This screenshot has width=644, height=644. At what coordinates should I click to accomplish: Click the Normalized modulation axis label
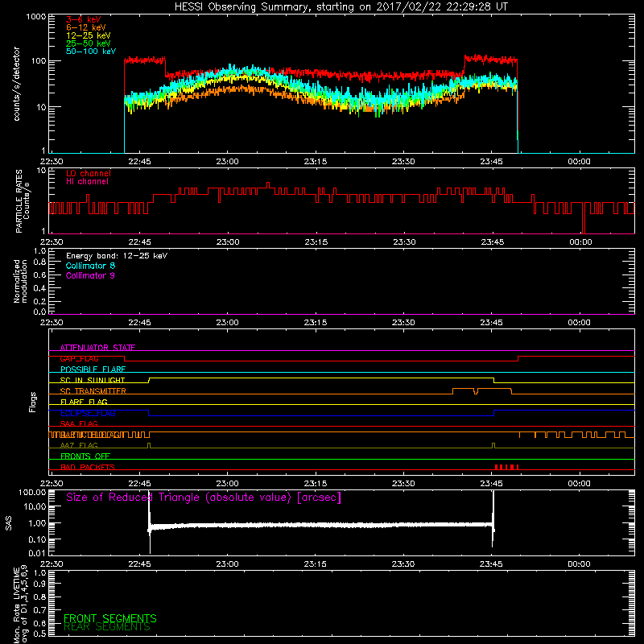(x=20, y=281)
